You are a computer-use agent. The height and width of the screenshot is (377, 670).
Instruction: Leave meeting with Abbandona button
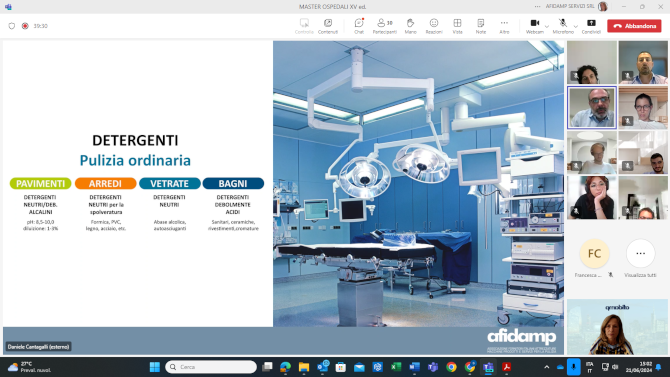634,26
